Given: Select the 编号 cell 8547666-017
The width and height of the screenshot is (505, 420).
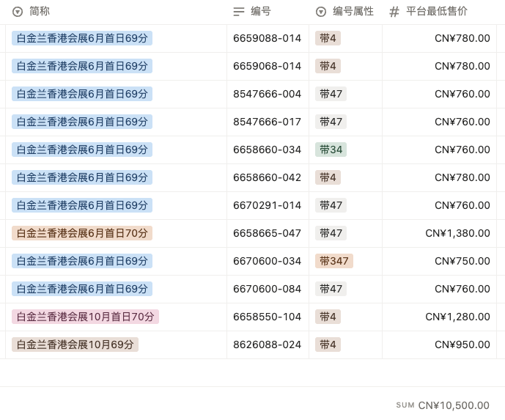Looking at the screenshot, I should [267, 122].
